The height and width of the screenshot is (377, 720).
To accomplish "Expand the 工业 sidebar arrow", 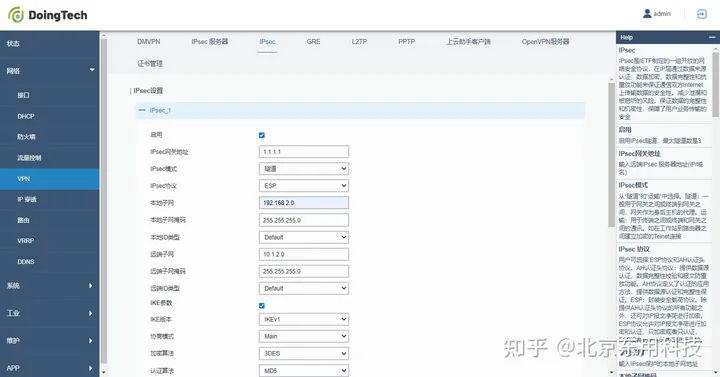I will click(90, 313).
